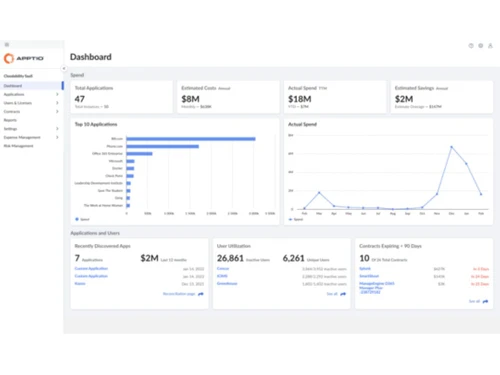Open the settings gear in the top bar
This screenshot has height=375, width=500.
pyautogui.click(x=481, y=46)
